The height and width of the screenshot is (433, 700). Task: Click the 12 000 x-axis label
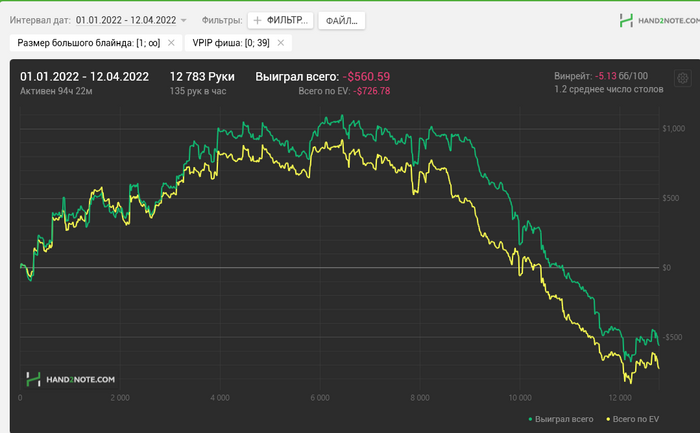620,398
